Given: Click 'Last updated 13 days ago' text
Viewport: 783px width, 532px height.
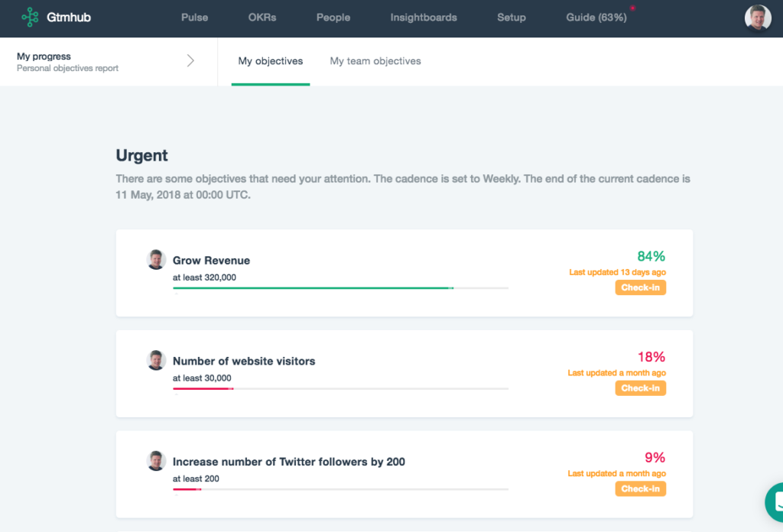Looking at the screenshot, I should click(617, 272).
